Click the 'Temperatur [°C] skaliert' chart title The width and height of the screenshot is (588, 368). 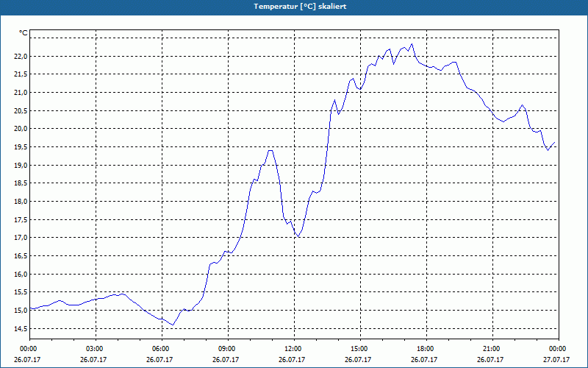(x=300, y=7)
